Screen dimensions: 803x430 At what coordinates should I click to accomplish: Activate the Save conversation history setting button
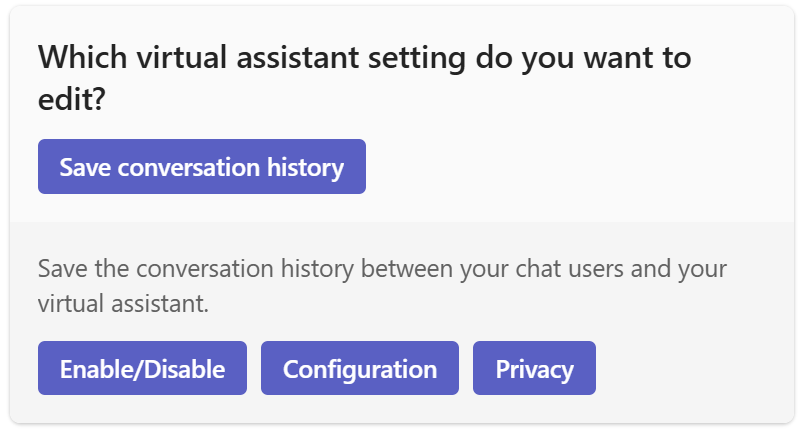pos(201,166)
